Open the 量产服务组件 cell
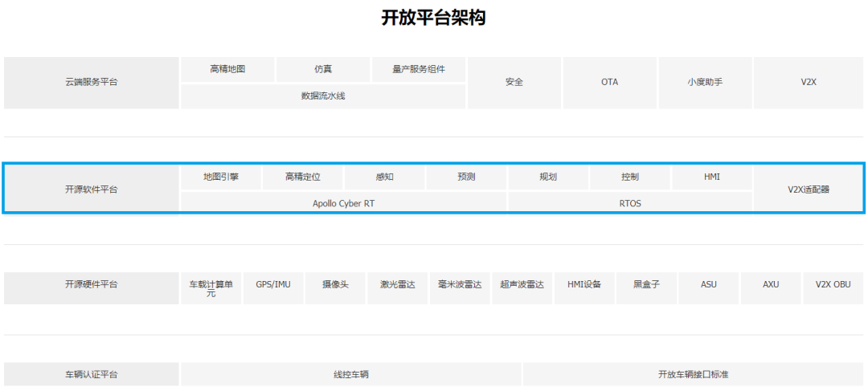The width and height of the screenshot is (868, 391). tap(418, 69)
